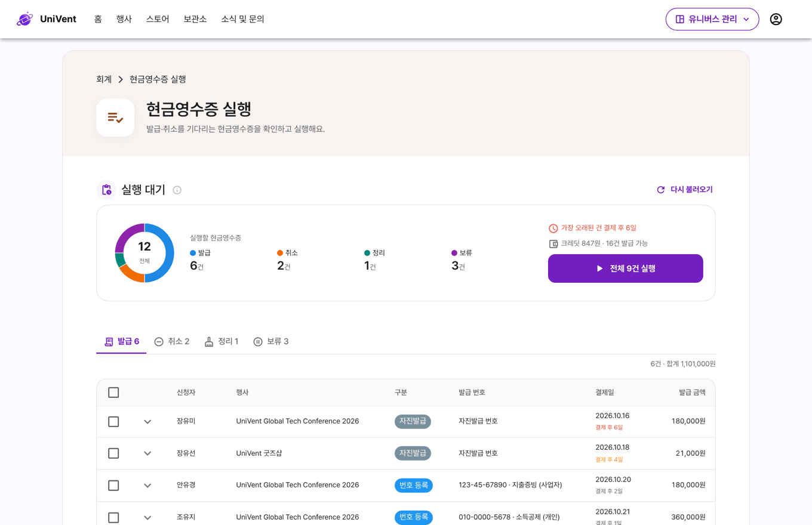Click the donut chart showing 12 전체
This screenshot has width=812, height=525.
(x=144, y=253)
